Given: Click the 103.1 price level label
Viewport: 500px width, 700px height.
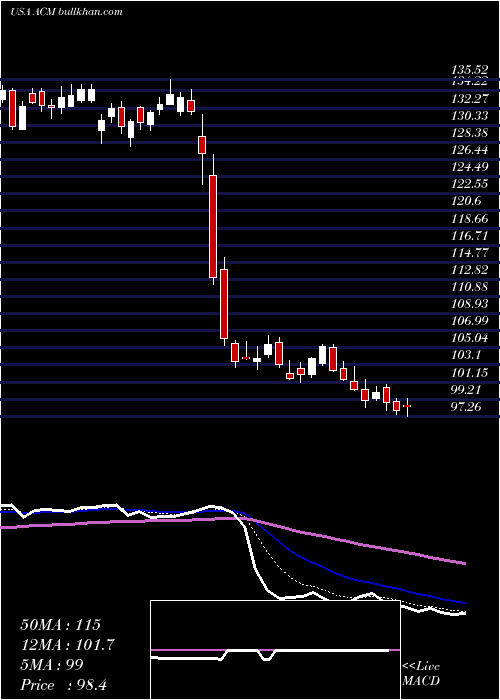Looking at the screenshot, I should pos(467,355).
